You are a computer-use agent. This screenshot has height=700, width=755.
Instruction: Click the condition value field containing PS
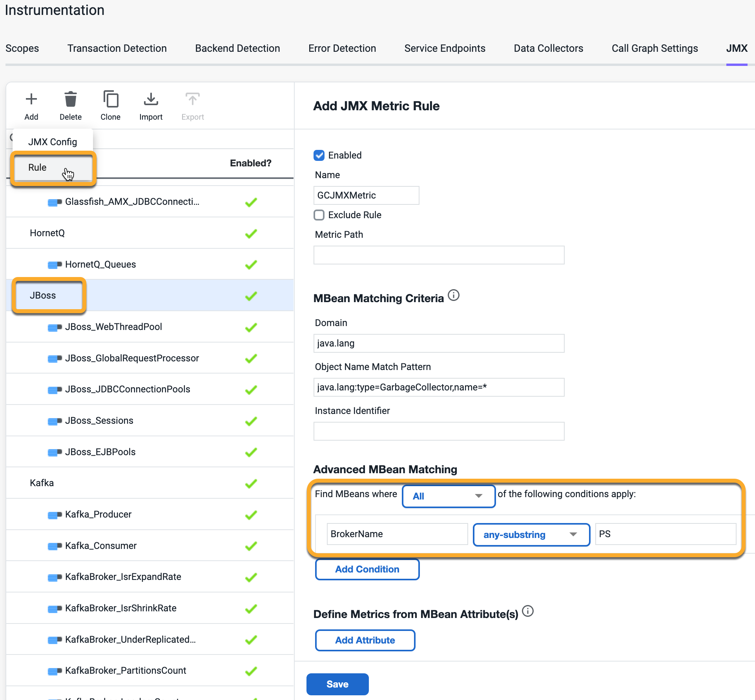(x=666, y=534)
